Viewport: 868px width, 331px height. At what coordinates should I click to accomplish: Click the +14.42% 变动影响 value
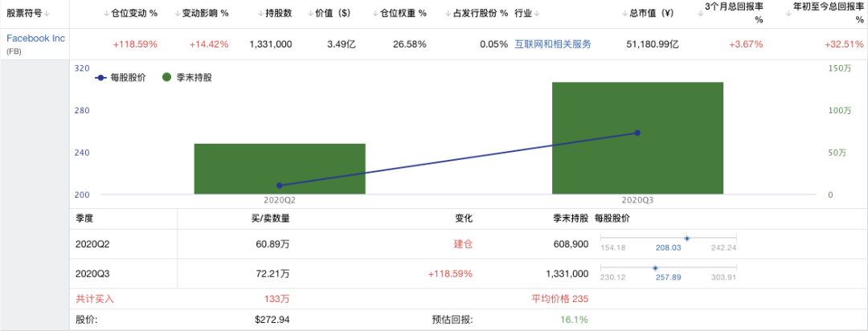[x=209, y=44]
